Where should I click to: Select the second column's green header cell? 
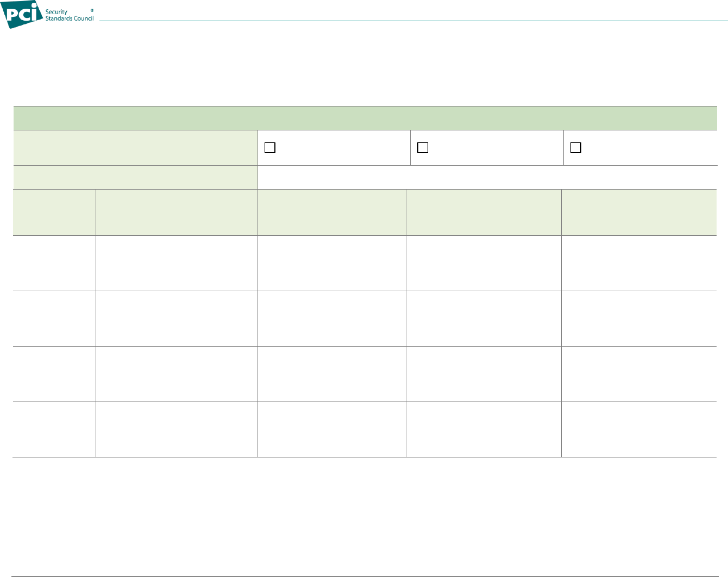[177, 212]
